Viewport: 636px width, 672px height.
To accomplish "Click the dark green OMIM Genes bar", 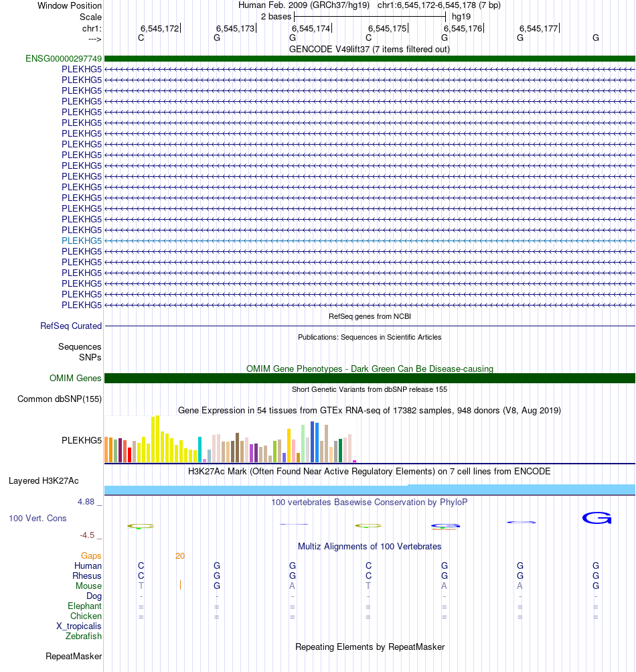I will [x=370, y=378].
